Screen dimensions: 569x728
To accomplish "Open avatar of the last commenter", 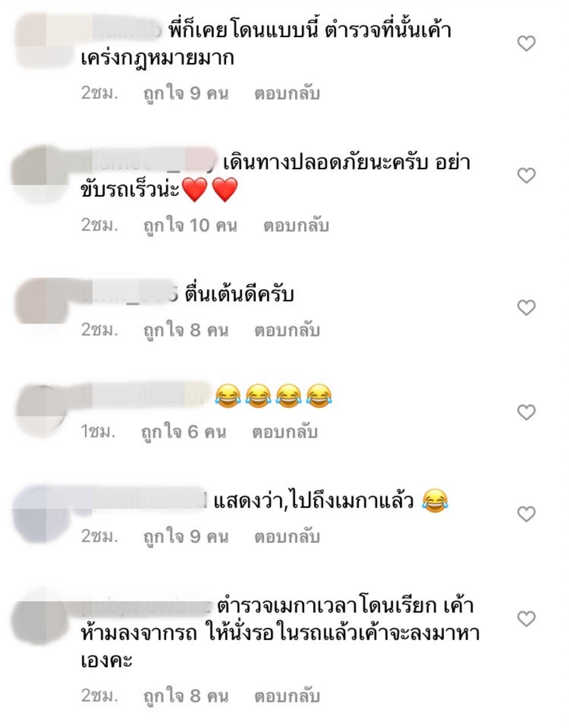I will [41, 618].
